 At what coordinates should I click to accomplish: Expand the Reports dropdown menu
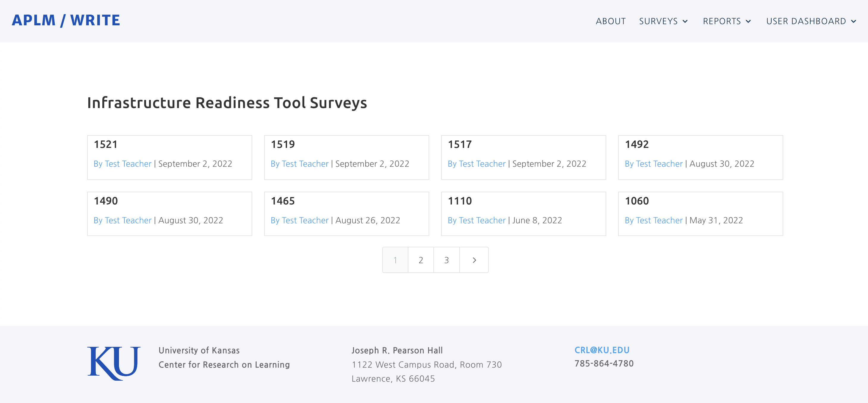[726, 21]
